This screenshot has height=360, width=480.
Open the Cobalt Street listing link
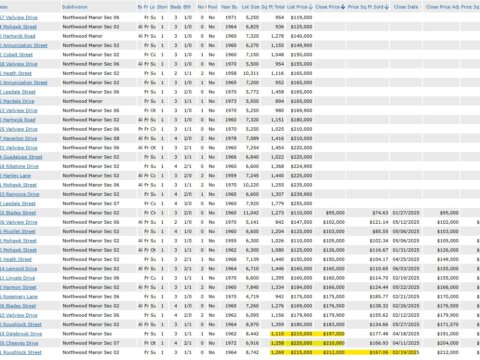(17, 55)
